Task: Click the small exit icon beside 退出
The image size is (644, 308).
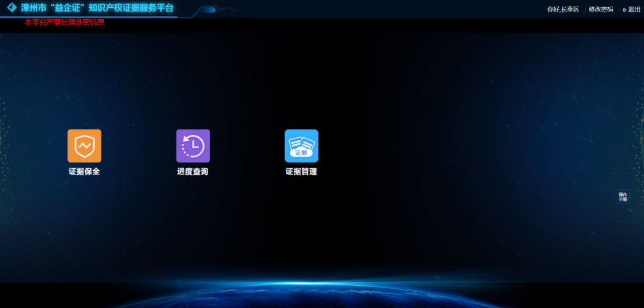Action: [624, 10]
